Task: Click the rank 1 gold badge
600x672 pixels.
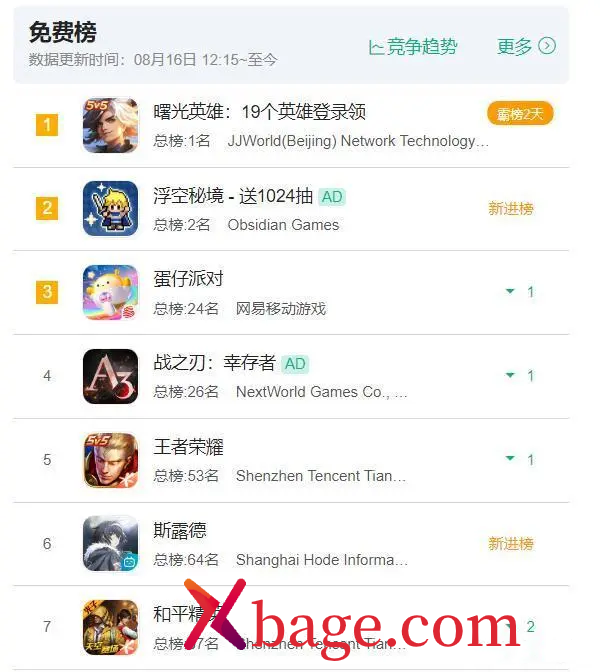Action: pyautogui.click(x=47, y=125)
